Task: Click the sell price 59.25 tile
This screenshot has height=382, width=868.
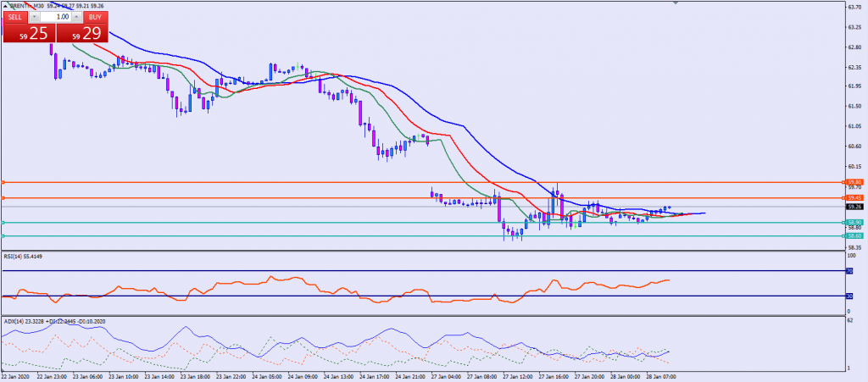Action: click(28, 34)
